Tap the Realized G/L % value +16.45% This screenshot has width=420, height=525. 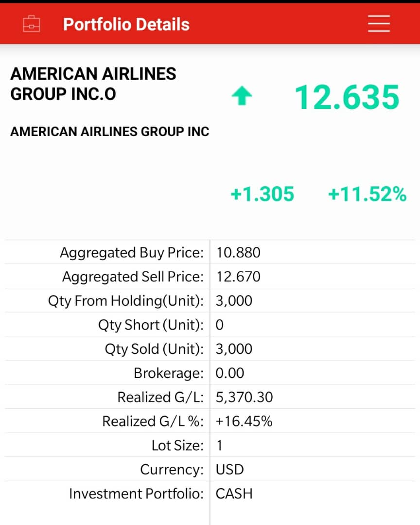244,421
